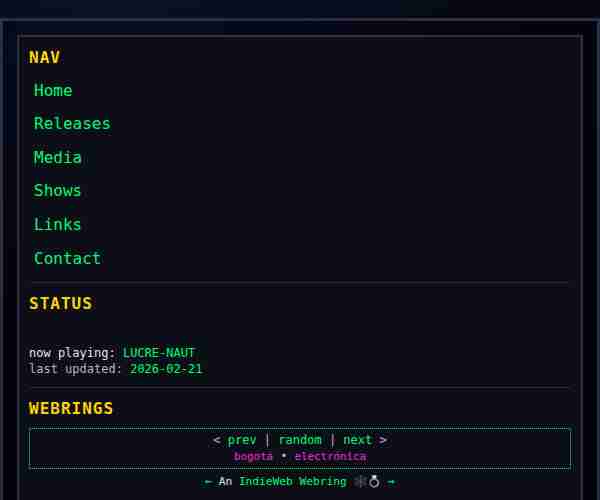Click the Contact nav link
This screenshot has height=500, width=600.
click(67, 258)
